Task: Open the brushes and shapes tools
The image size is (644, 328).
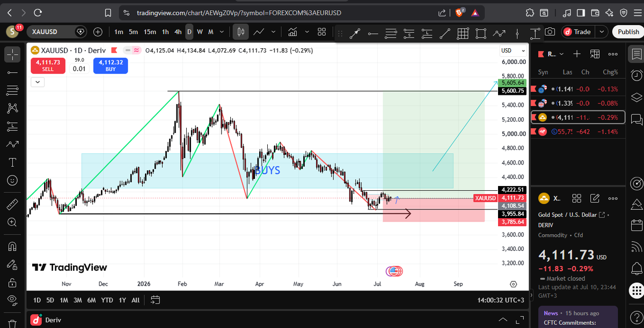Action: 12,144
